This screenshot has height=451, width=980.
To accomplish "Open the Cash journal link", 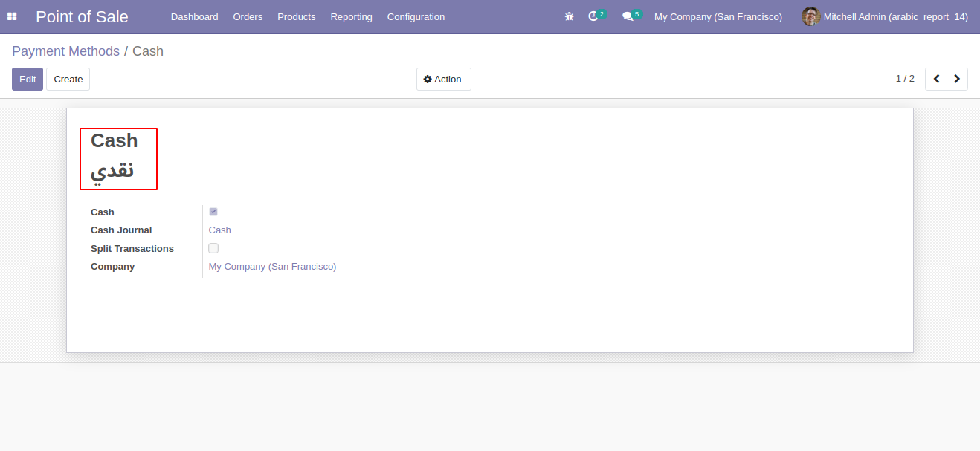I will coord(220,230).
